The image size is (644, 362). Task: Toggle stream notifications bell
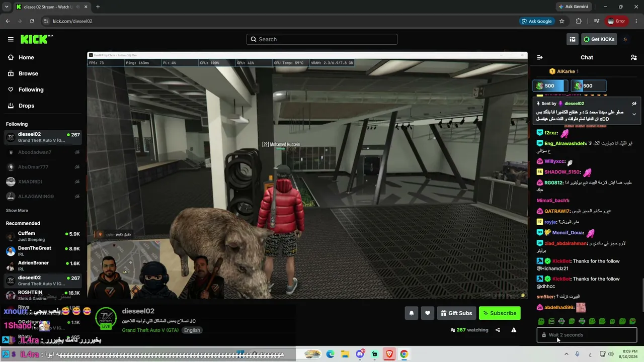412,313
